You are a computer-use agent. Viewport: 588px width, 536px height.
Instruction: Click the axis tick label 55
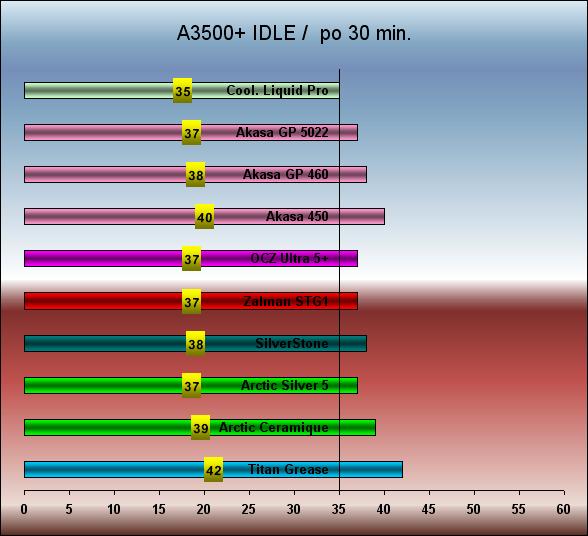coord(519,509)
